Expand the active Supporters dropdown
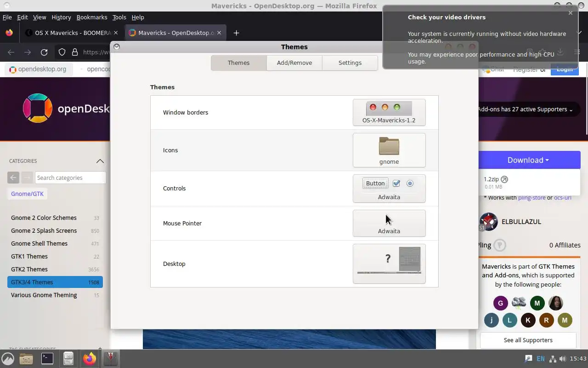The image size is (588, 368). click(525, 109)
